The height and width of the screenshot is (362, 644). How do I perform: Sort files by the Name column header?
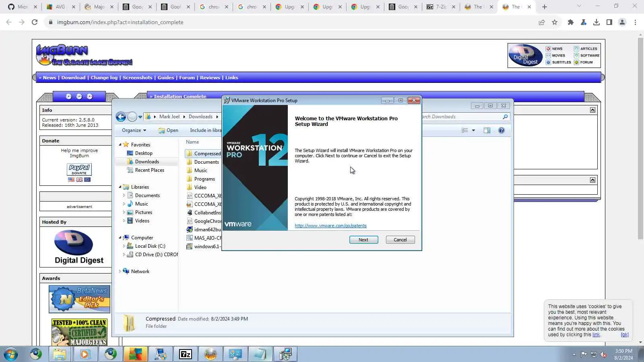click(192, 142)
